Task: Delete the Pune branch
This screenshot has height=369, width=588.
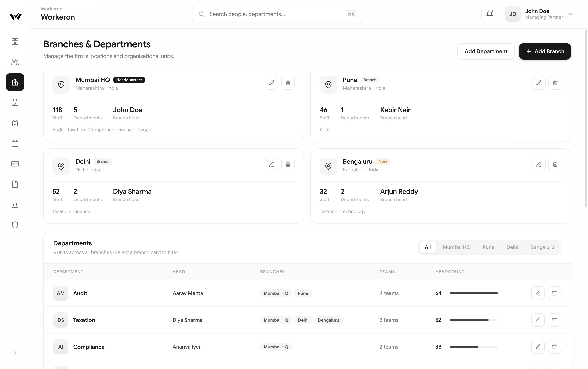Action: 555,83
